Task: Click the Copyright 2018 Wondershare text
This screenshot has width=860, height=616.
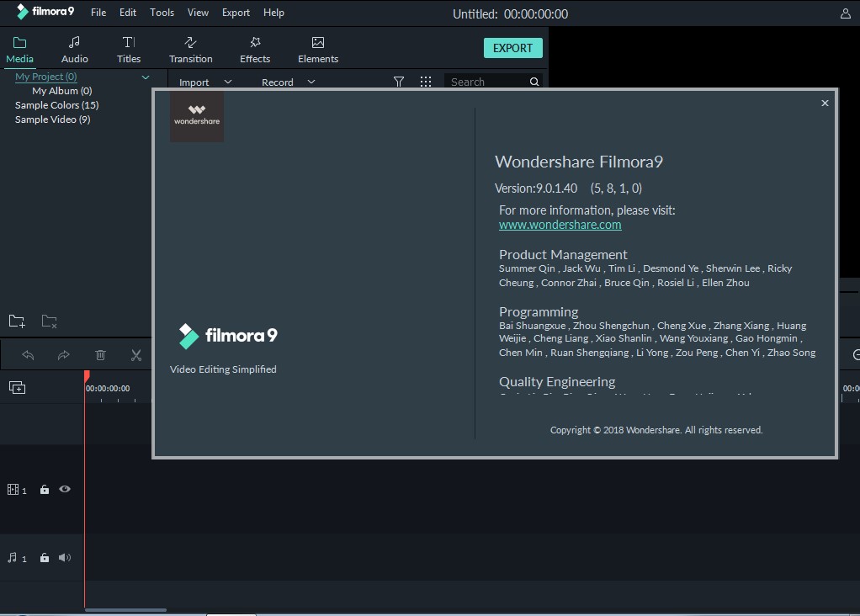Action: (x=656, y=430)
